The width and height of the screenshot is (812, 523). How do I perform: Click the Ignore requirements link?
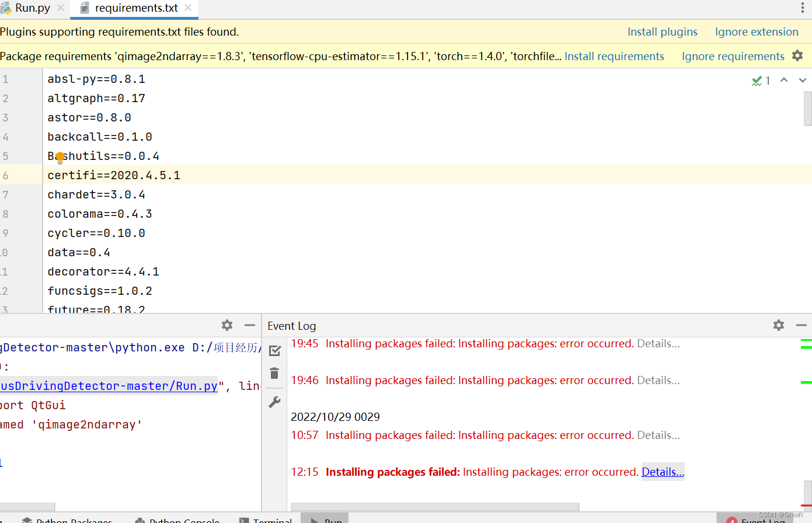pyautogui.click(x=733, y=57)
